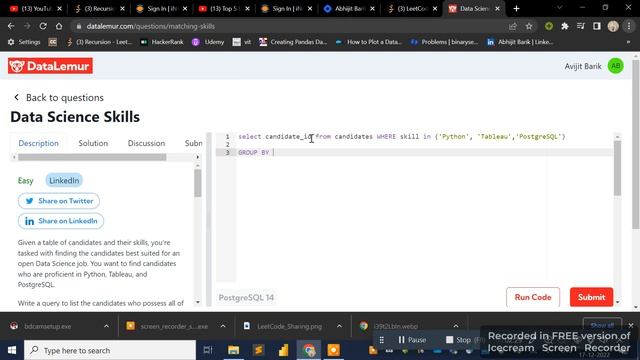The width and height of the screenshot is (640, 360).
Task: Open Chrome profile picture
Action: point(613,26)
